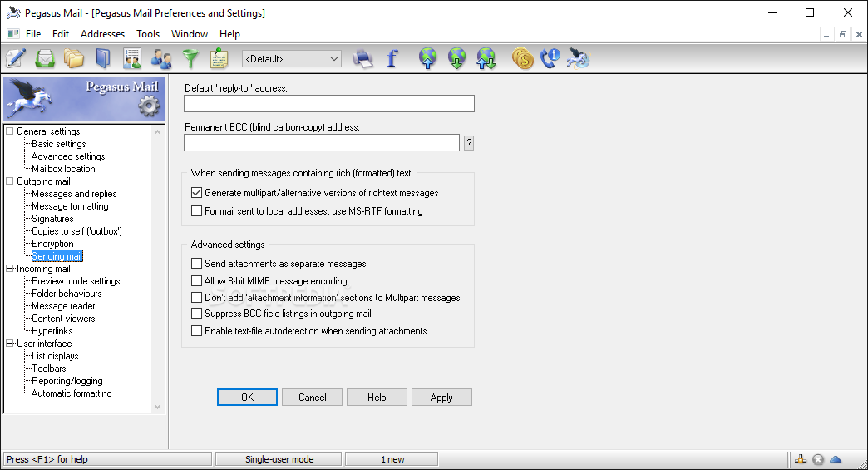Toggle Generate multipart/alternative versions checkbox
868x470 pixels.
(x=196, y=193)
